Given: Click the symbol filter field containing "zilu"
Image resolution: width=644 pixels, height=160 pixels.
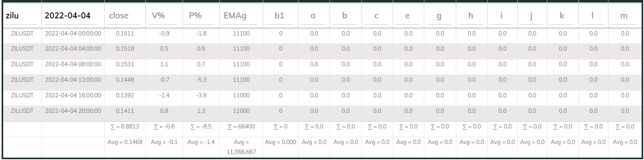Looking at the screenshot, I should pyautogui.click(x=22, y=16).
